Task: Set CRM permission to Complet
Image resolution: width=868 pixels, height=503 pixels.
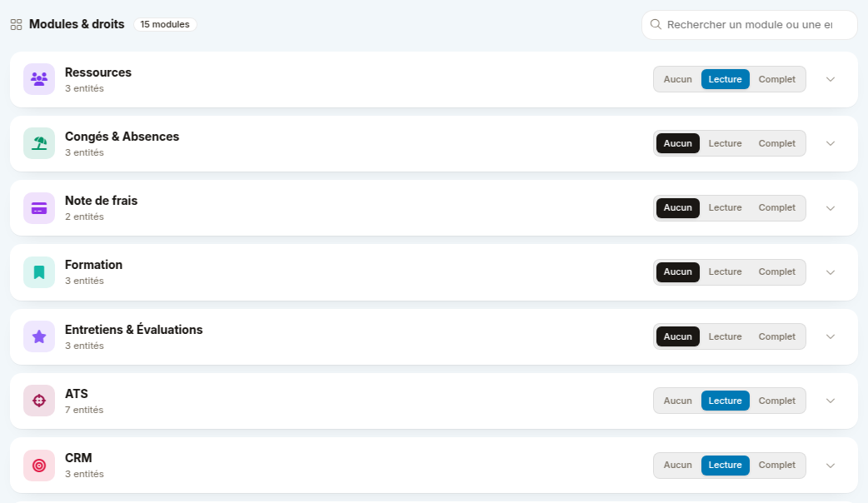Action: pyautogui.click(x=776, y=465)
